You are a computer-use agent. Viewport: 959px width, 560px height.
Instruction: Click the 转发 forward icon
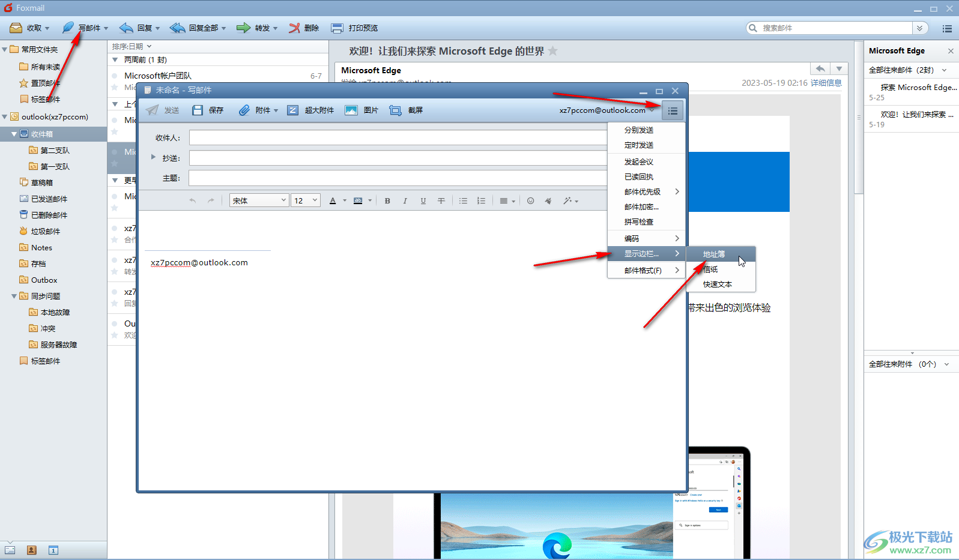243,28
